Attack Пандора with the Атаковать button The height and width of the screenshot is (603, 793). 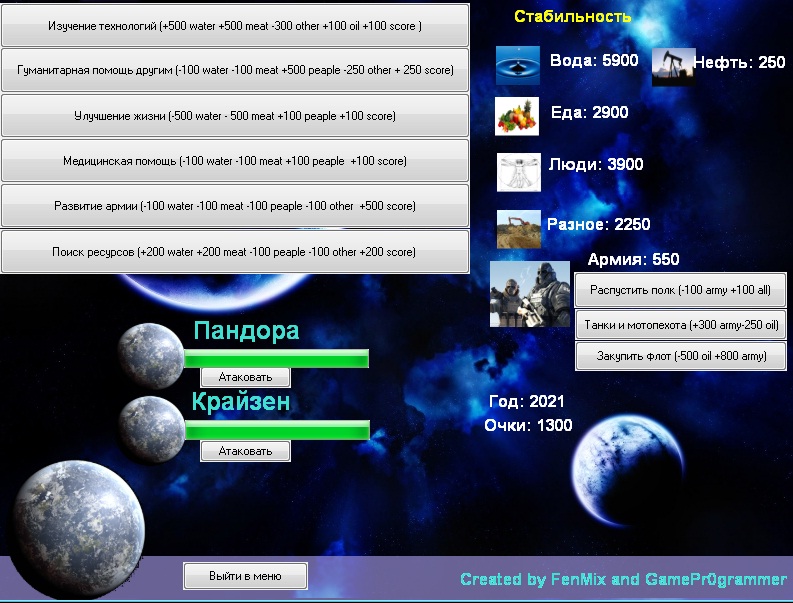click(x=245, y=377)
